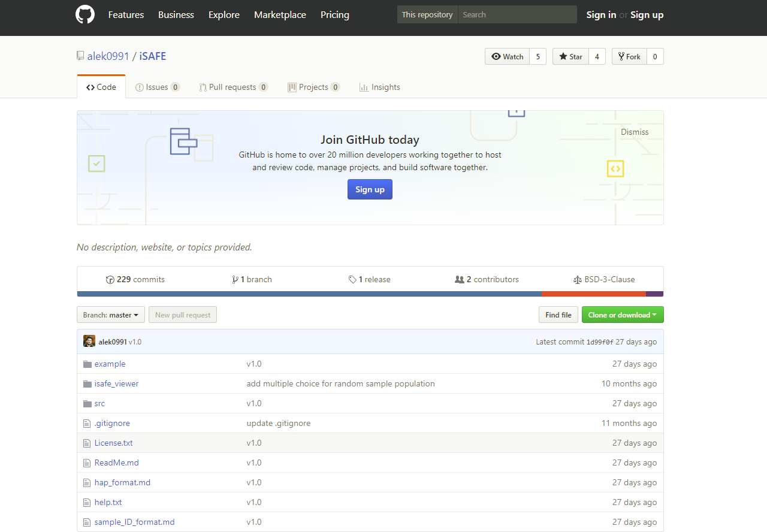Open commit message 'add multiple choice for random sample population'
The image size is (767, 532).
click(340, 383)
